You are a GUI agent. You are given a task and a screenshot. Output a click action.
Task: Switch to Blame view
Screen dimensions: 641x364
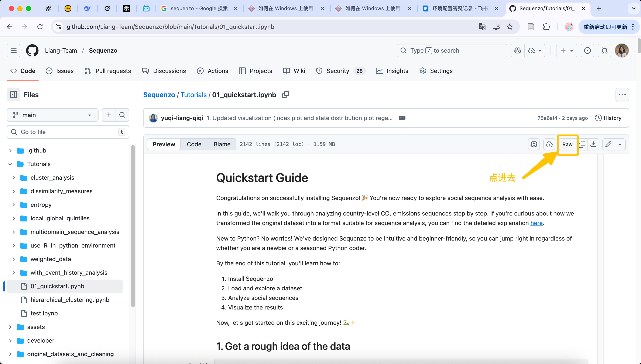pos(222,144)
